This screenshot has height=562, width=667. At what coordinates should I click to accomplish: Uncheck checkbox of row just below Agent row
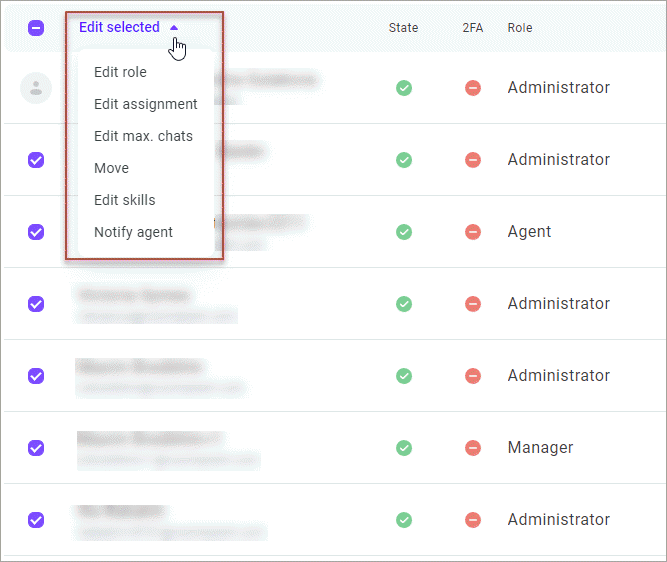[x=36, y=304]
